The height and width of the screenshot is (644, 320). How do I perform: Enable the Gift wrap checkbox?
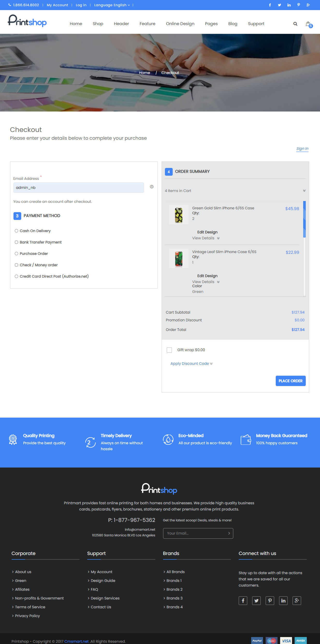(x=169, y=350)
